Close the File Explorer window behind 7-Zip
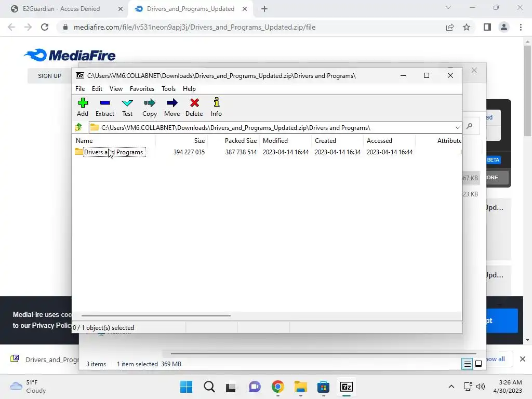This screenshot has width=532, height=399. [474, 70]
